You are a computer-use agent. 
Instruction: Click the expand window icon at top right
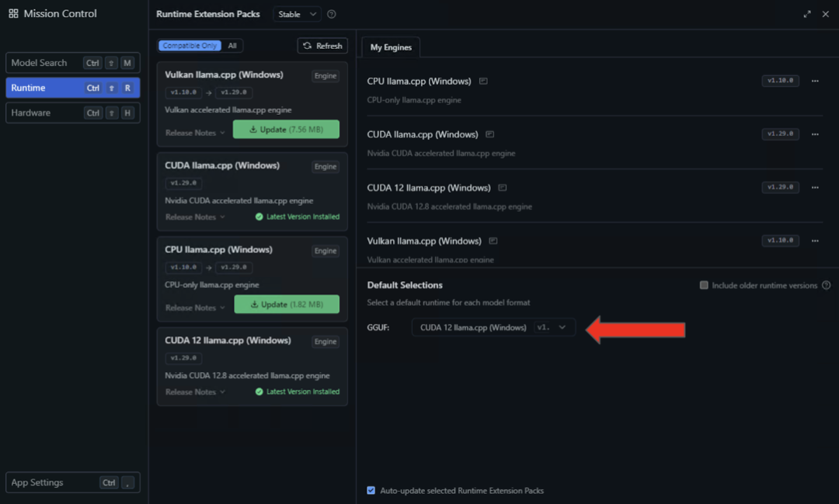[807, 14]
